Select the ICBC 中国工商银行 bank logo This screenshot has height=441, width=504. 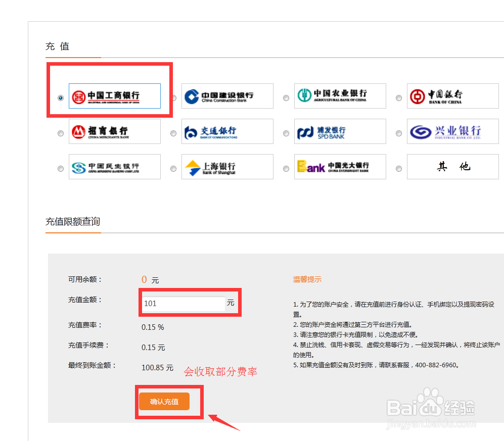point(114,96)
